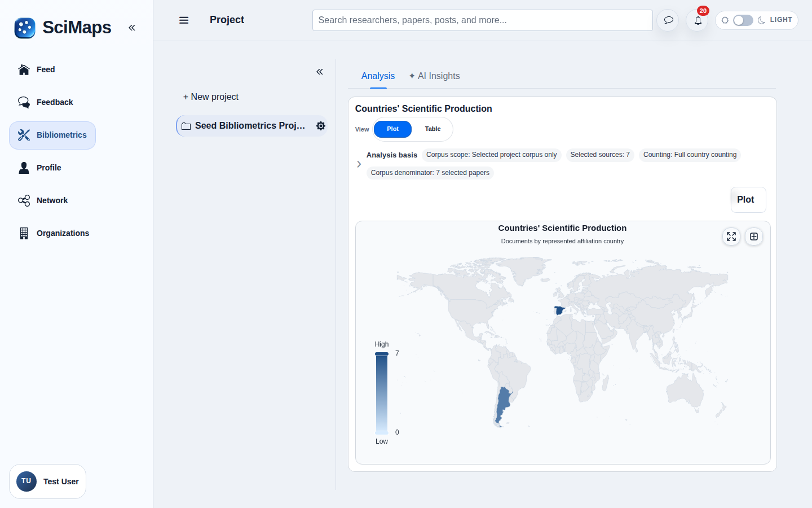Click the folder icon of Seed Bibliometrics project
The image size is (812, 508).
(186, 126)
